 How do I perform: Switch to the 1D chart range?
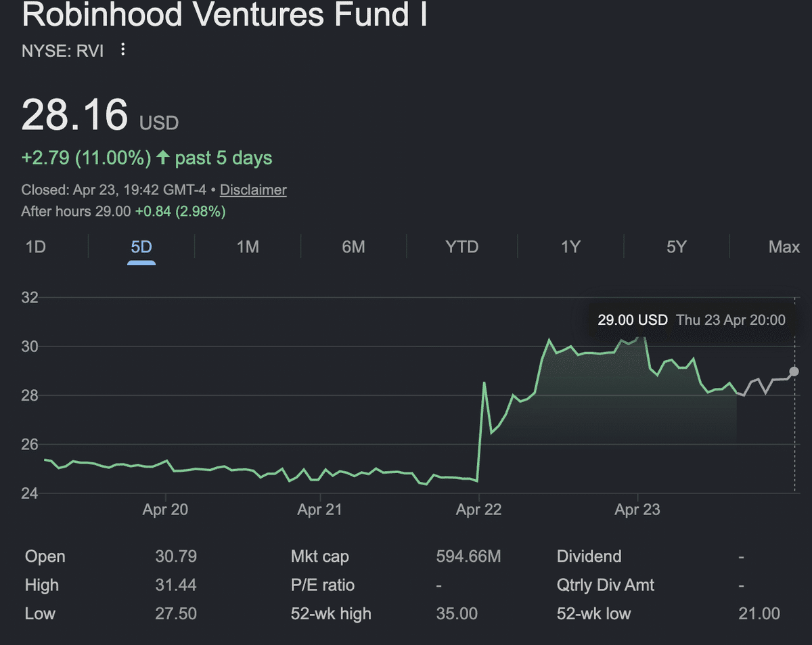click(35, 247)
